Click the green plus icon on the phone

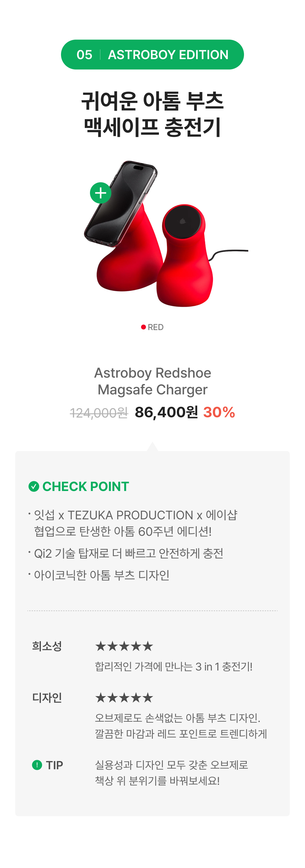(101, 193)
